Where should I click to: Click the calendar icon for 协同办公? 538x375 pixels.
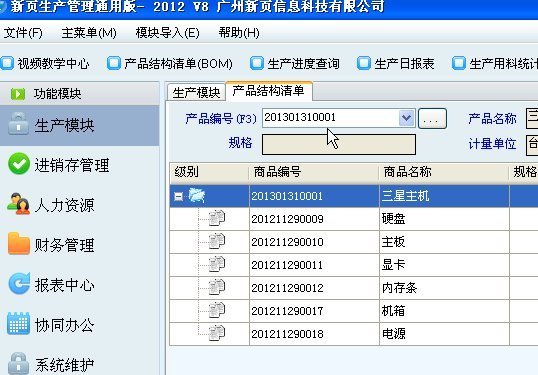pos(18,324)
